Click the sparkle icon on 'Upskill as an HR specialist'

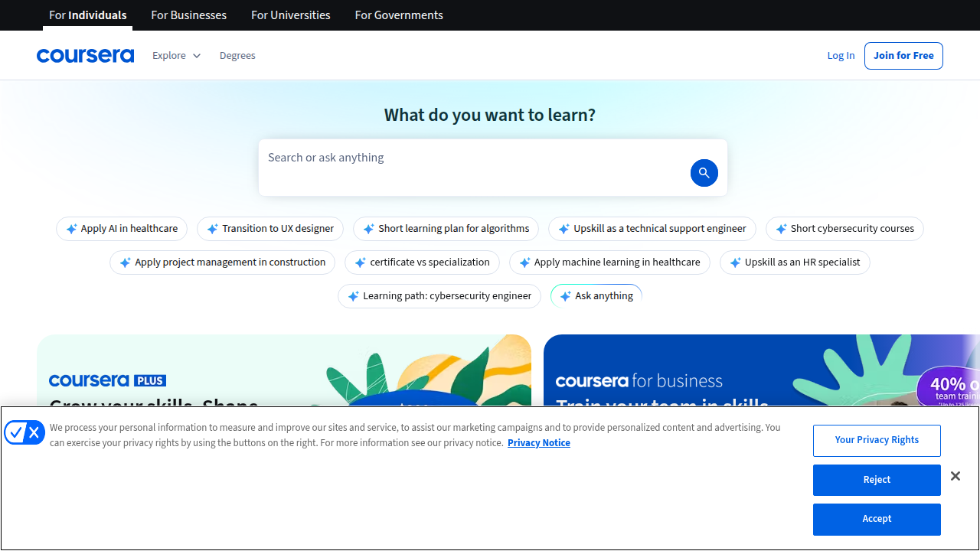tap(737, 262)
